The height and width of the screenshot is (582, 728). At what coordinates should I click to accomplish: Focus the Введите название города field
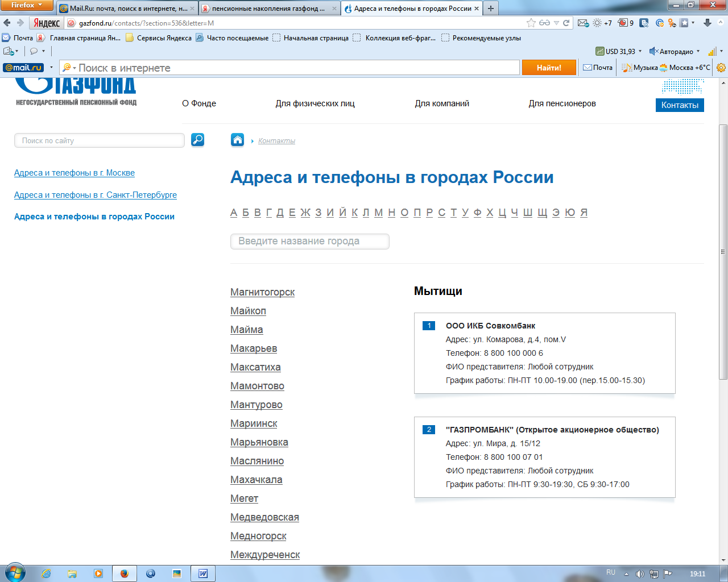310,242
